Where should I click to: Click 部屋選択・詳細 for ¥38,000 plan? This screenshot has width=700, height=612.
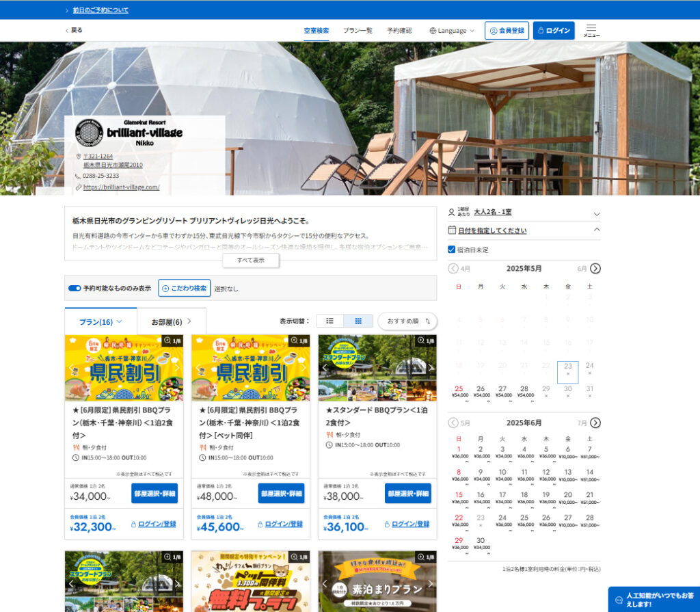408,493
